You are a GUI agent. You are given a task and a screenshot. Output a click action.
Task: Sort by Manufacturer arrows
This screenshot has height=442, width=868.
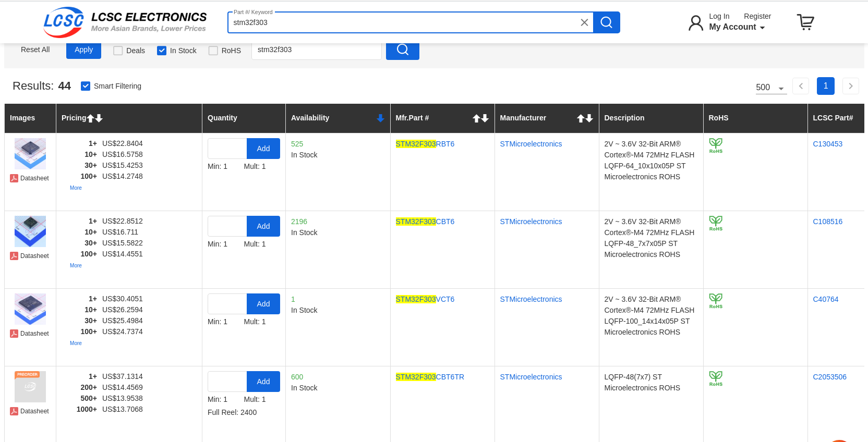point(585,118)
